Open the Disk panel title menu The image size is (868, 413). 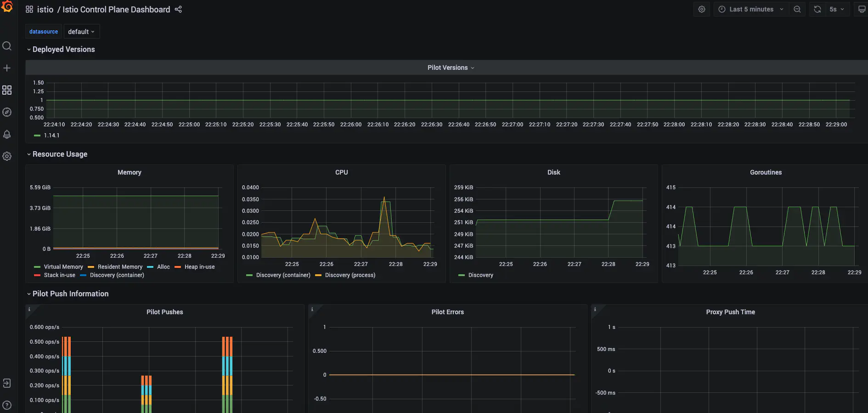[x=554, y=172]
